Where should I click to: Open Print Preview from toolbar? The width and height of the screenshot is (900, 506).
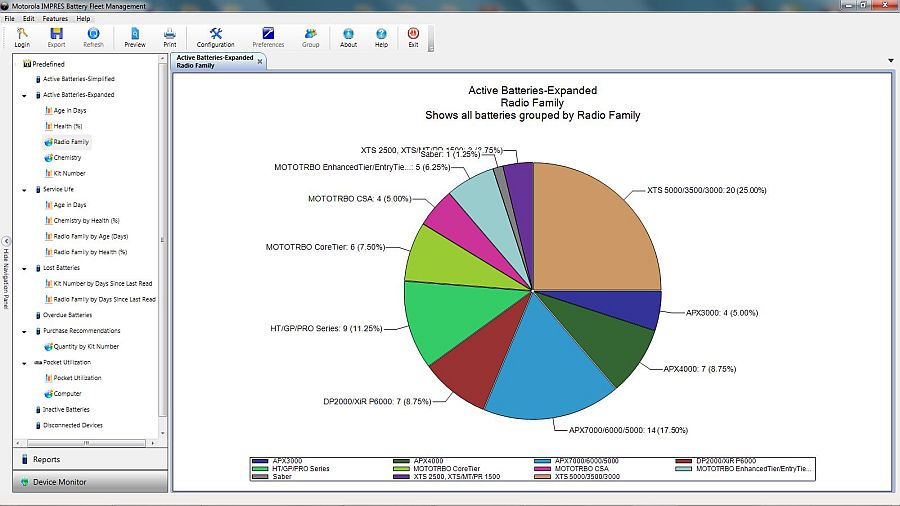135,38
